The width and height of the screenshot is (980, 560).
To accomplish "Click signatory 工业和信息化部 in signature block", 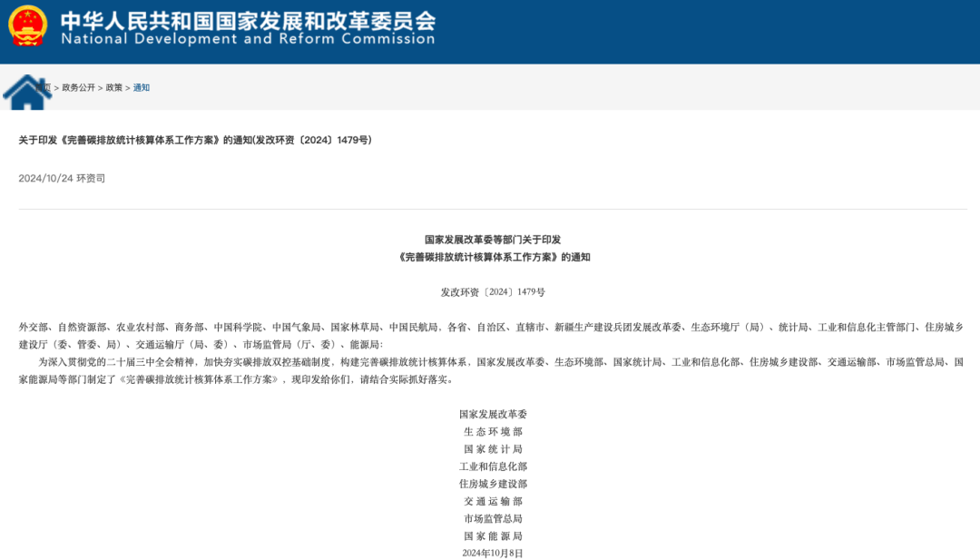I will tap(493, 467).
